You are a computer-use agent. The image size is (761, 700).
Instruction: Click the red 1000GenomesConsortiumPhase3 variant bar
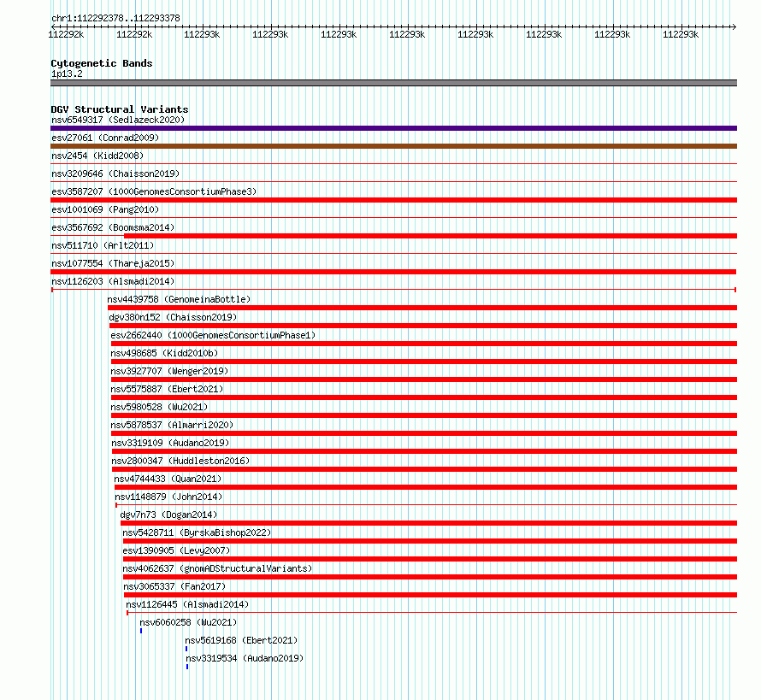click(393, 200)
